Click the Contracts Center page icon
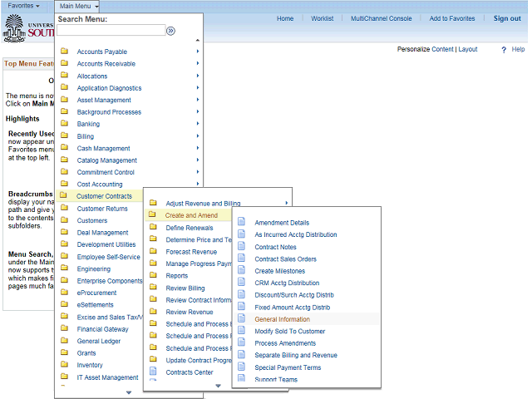 pos(152,372)
